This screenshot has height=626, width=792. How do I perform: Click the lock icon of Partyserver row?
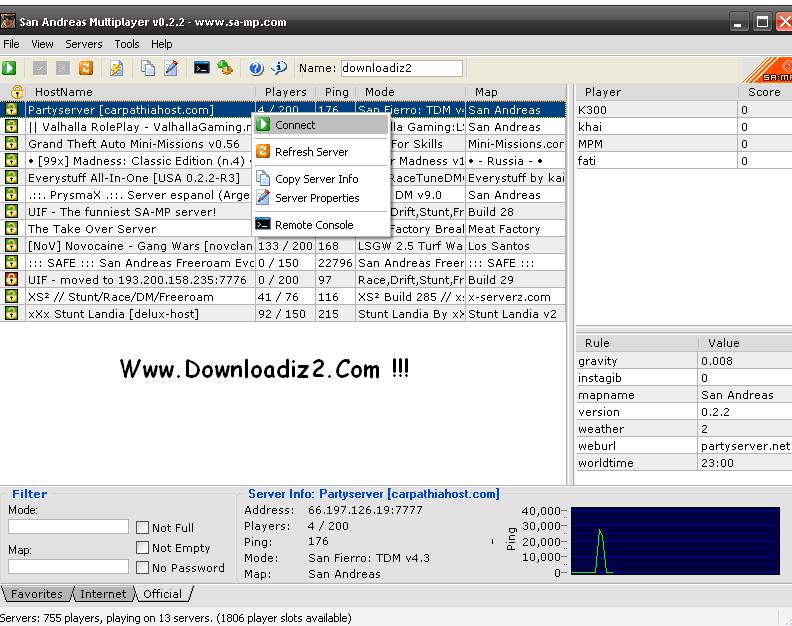tap(11, 109)
